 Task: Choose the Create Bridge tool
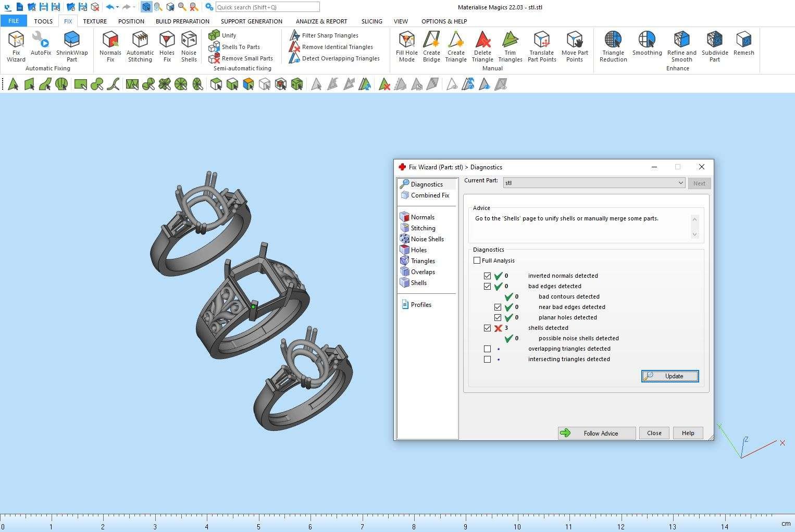click(431, 46)
